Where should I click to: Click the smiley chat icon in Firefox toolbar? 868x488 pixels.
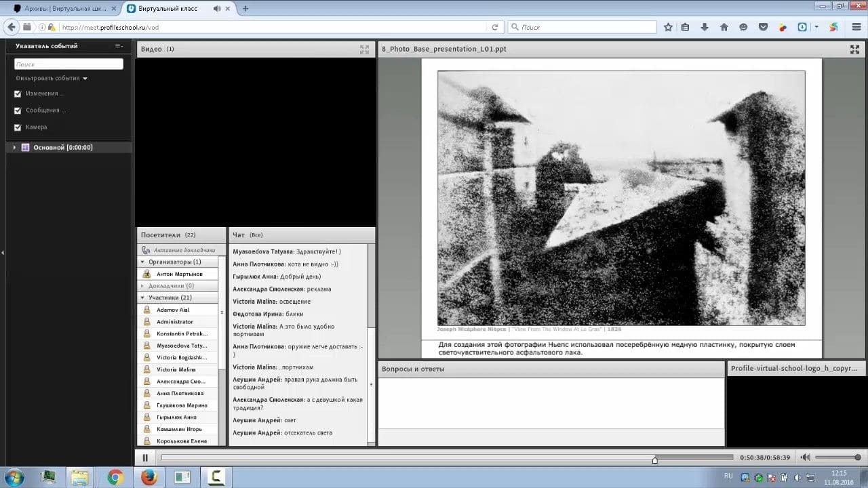point(743,27)
